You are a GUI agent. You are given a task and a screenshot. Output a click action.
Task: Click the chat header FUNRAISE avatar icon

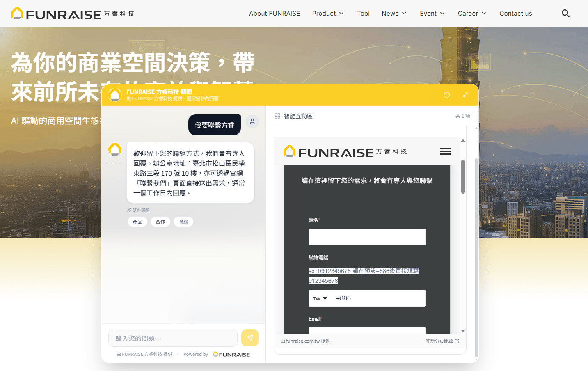click(x=115, y=95)
